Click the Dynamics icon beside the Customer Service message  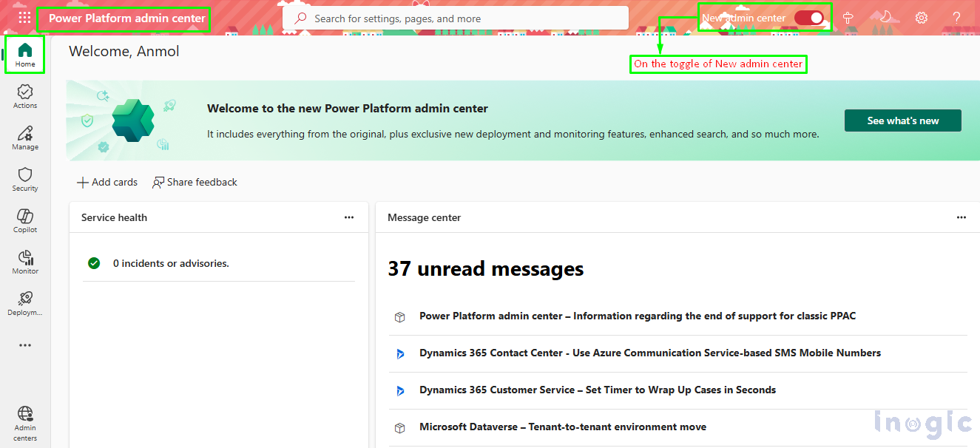click(400, 390)
